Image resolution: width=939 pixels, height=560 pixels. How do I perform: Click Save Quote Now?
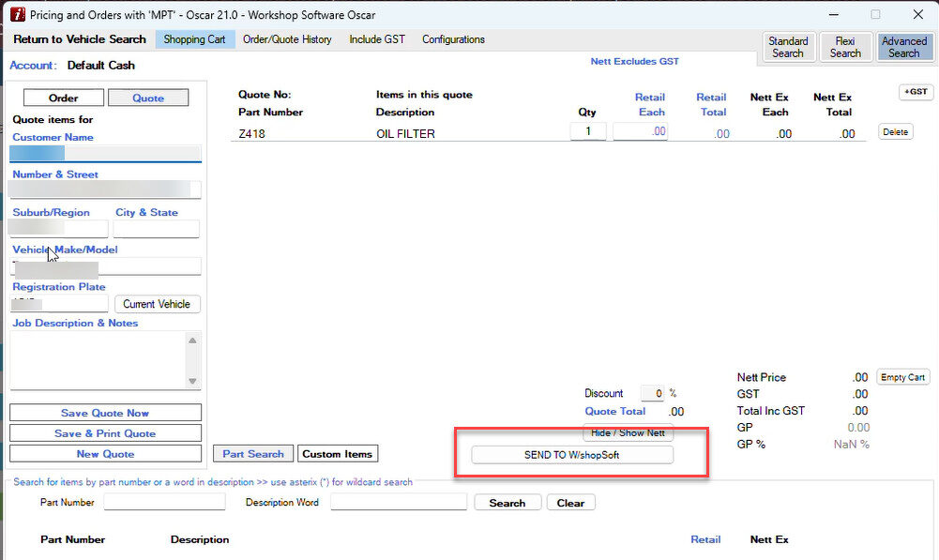[x=105, y=413]
